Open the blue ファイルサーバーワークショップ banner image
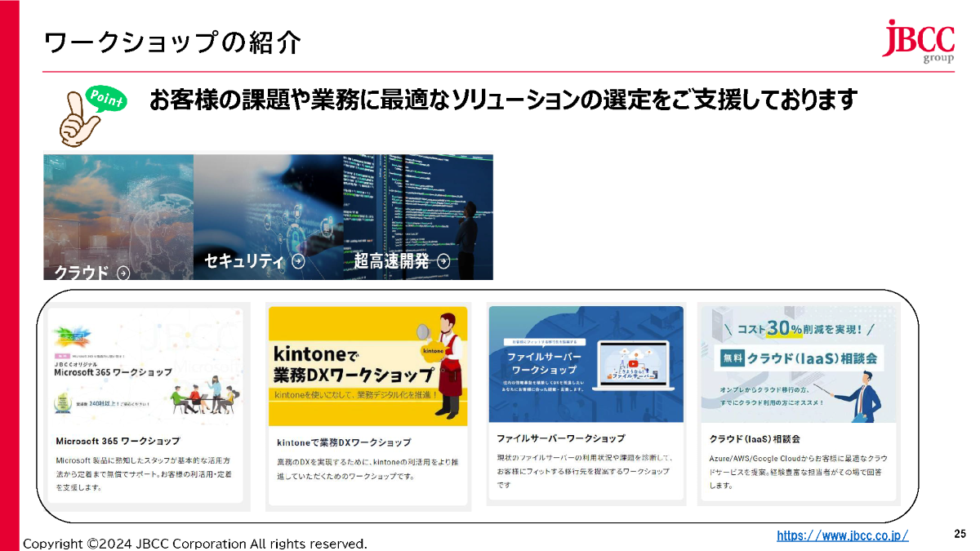This screenshot has height=551, width=980. click(586, 364)
